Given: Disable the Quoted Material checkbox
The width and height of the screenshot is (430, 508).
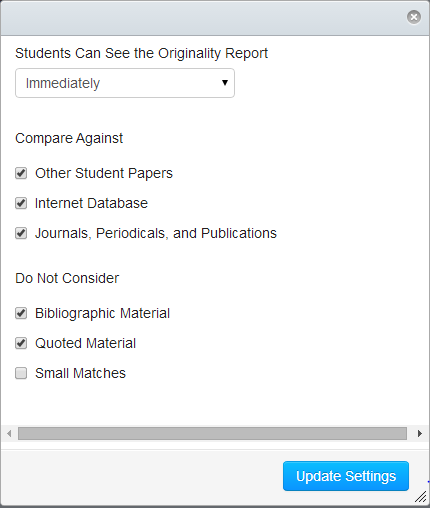Looking at the screenshot, I should [21, 343].
